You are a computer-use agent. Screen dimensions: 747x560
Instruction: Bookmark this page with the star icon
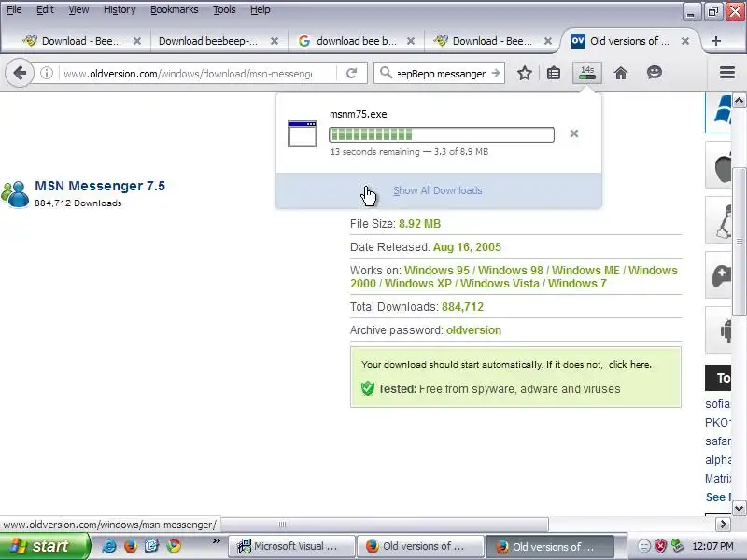[525, 74]
